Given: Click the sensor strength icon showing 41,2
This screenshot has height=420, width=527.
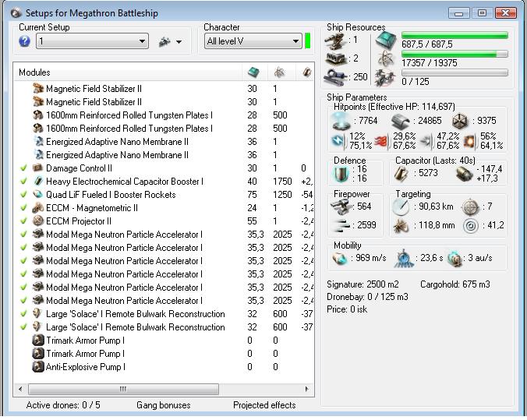Looking at the screenshot, I should tap(470, 226).
